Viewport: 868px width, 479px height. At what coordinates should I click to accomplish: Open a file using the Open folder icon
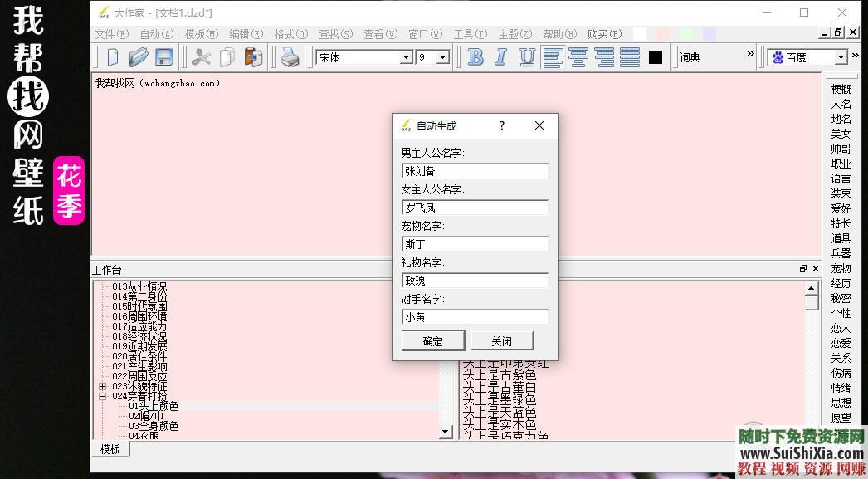click(x=139, y=56)
